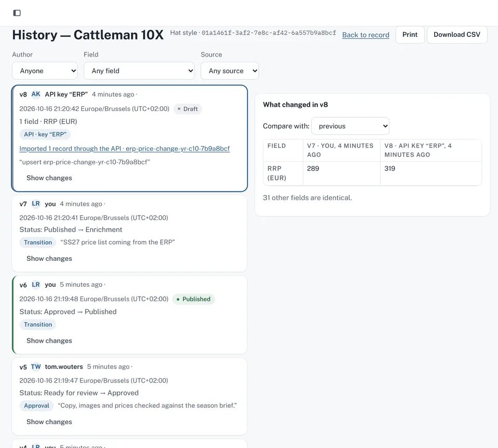This screenshot has height=448, width=498.
Task: Expand Show changes for v7
Action: pyautogui.click(x=49, y=258)
